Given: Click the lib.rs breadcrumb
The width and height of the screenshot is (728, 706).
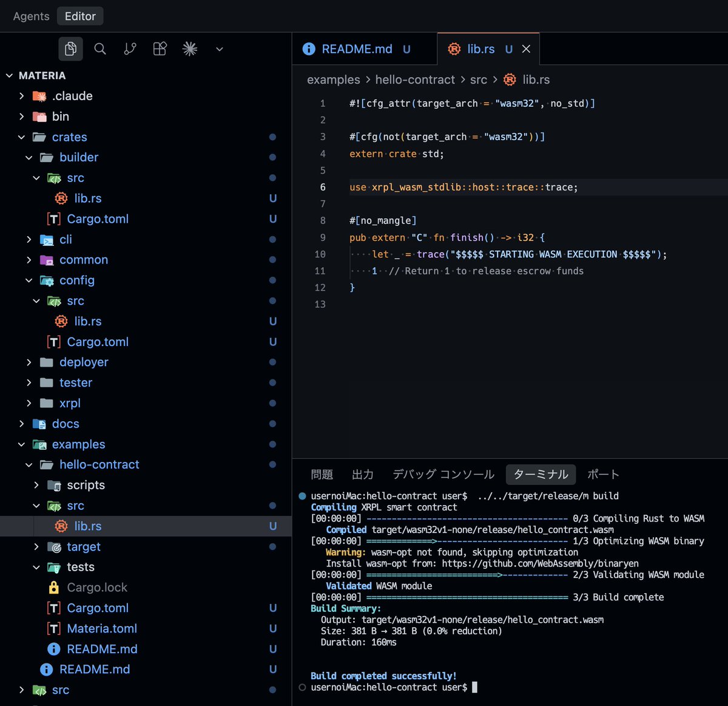Looking at the screenshot, I should click(536, 80).
